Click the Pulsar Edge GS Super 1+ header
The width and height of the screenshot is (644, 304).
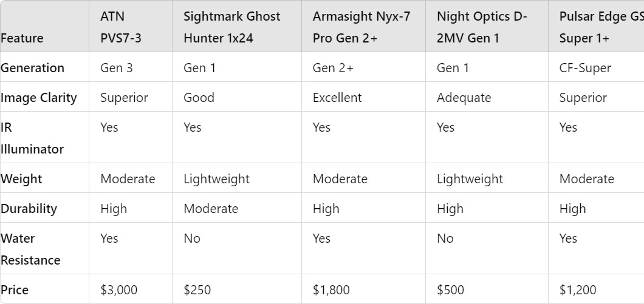(x=596, y=26)
